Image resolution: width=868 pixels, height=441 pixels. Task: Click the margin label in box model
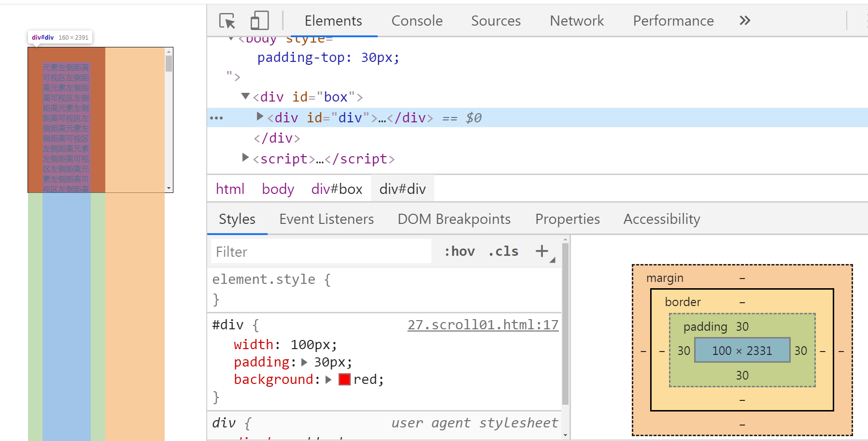click(665, 278)
